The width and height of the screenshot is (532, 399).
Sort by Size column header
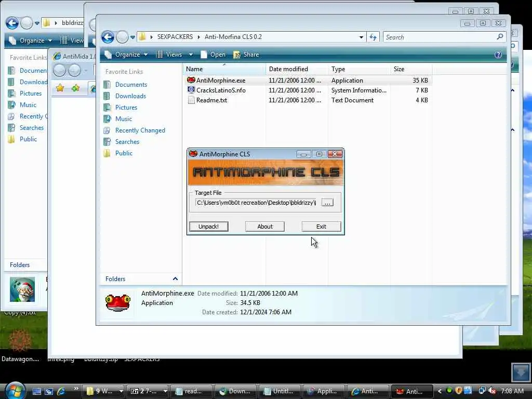pyautogui.click(x=411, y=69)
